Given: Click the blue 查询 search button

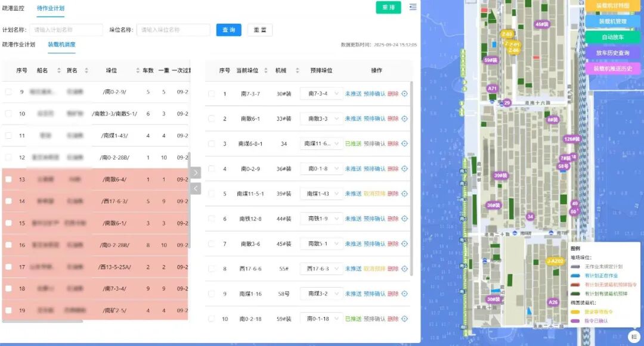Looking at the screenshot, I should (228, 30).
